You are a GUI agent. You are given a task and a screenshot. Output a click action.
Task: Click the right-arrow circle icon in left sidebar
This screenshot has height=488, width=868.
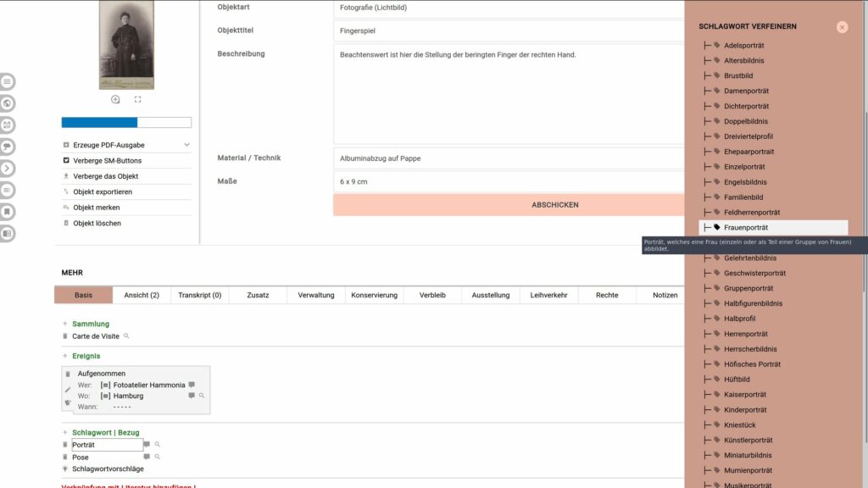pyautogui.click(x=7, y=169)
